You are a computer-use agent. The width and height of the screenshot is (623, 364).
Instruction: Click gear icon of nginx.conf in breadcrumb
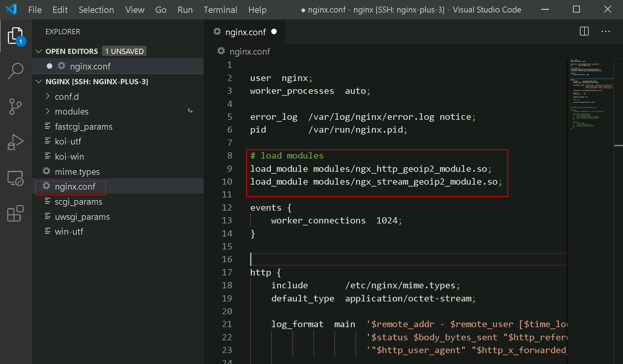coord(221,51)
